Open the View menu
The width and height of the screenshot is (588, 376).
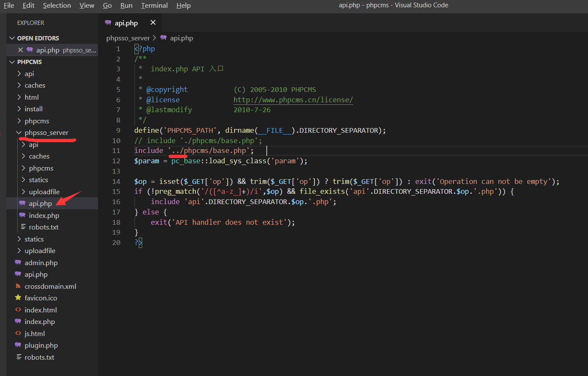pyautogui.click(x=87, y=6)
